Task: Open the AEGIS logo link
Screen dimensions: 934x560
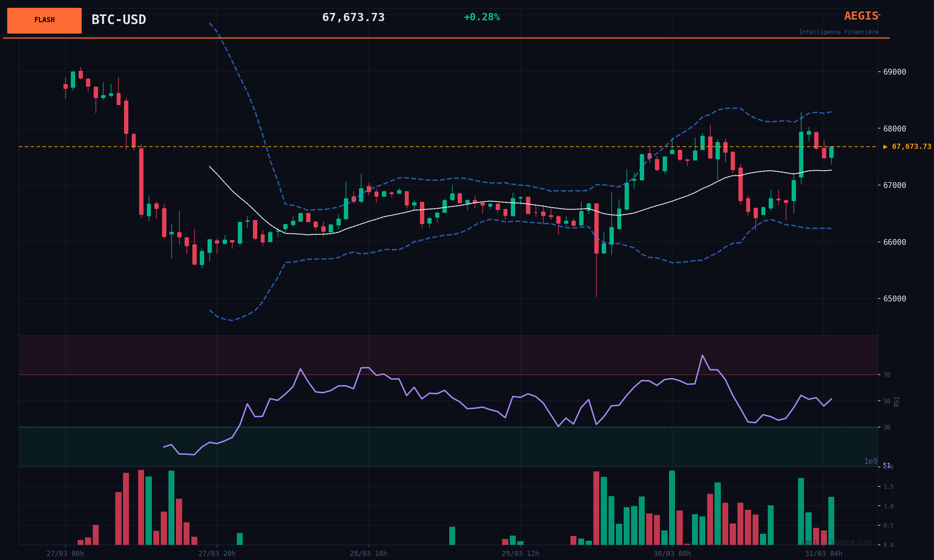Action: point(861,16)
